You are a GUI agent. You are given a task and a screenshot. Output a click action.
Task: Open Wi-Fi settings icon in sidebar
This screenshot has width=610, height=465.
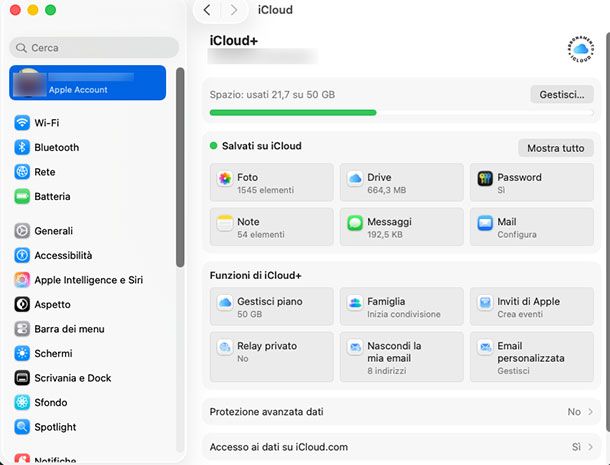(22, 123)
